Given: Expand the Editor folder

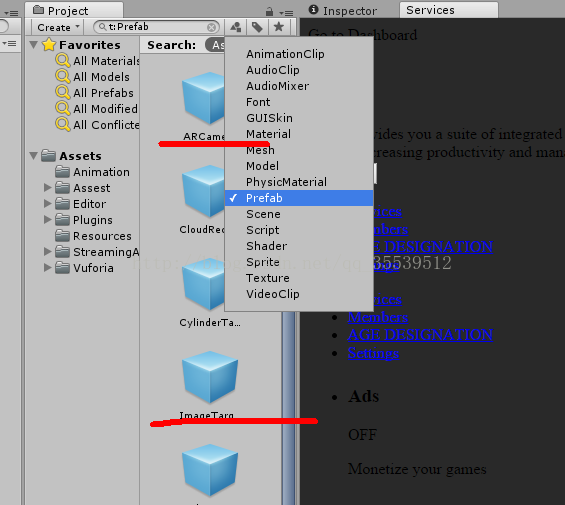Looking at the screenshot, I should [47, 203].
